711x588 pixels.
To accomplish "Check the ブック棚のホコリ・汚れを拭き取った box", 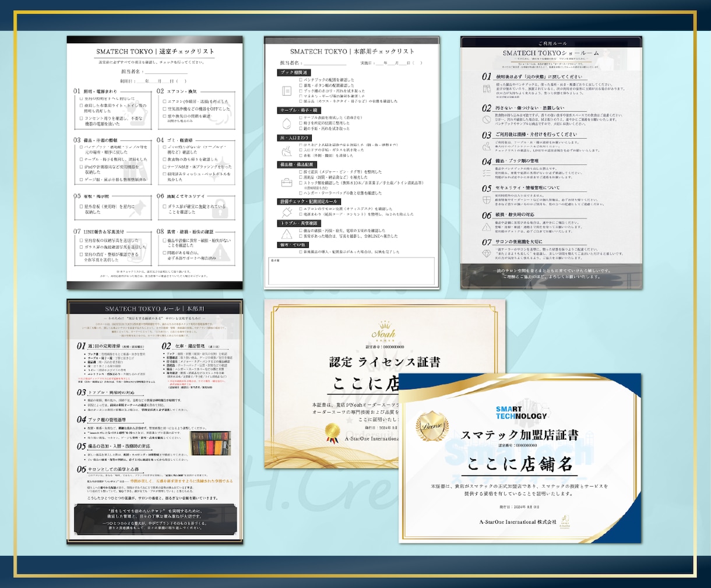I will 301,91.
